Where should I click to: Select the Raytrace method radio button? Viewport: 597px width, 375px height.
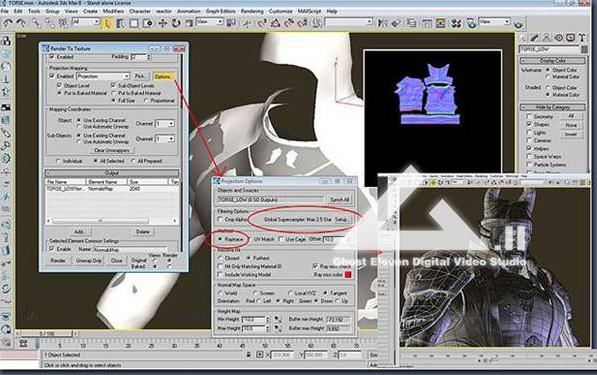click(220, 239)
